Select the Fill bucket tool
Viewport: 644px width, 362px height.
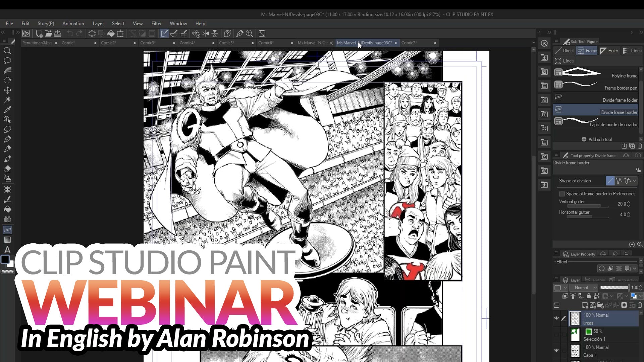click(x=7, y=209)
